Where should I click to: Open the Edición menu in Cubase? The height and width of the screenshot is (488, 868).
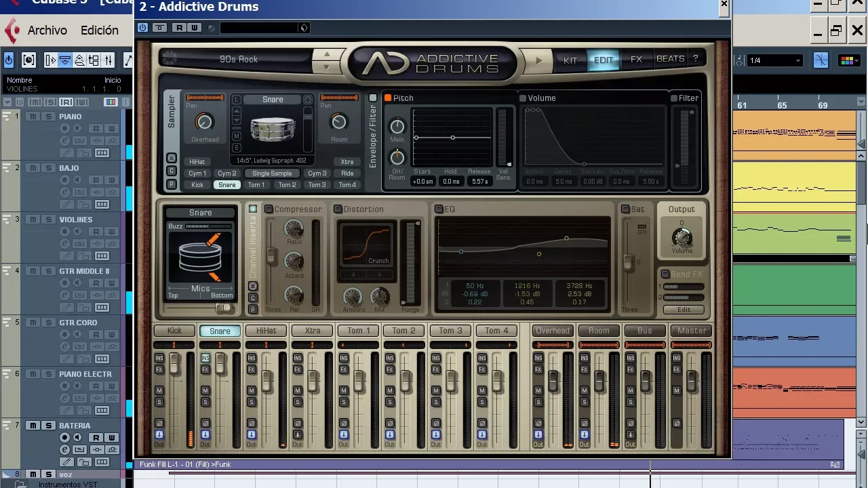pos(99,30)
